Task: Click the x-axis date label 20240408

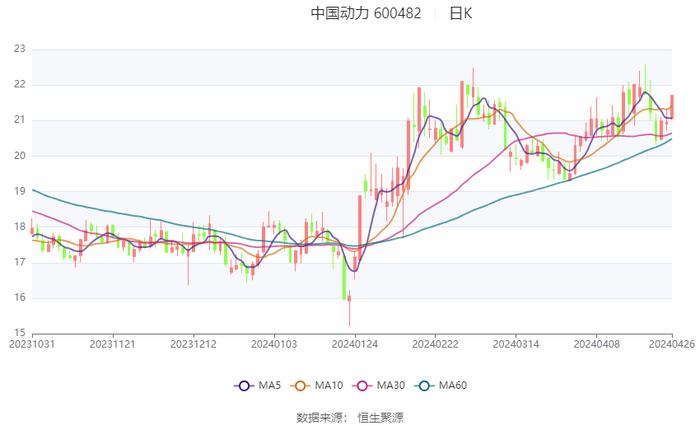Action: pos(596,344)
